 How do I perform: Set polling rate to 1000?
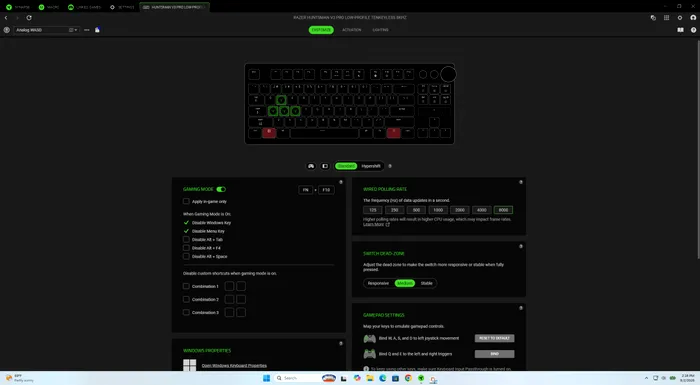[438, 210]
